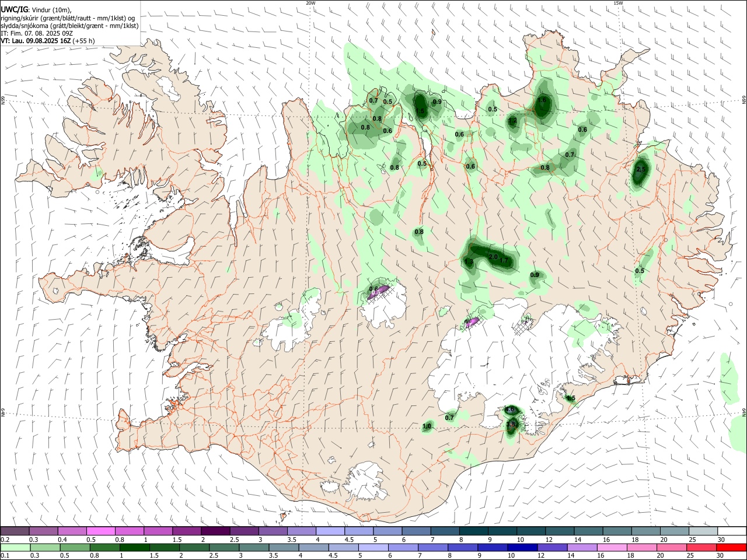This screenshot has height=560, width=747.
Task: Click the '20W' longitude label at top
Action: click(310, 3)
